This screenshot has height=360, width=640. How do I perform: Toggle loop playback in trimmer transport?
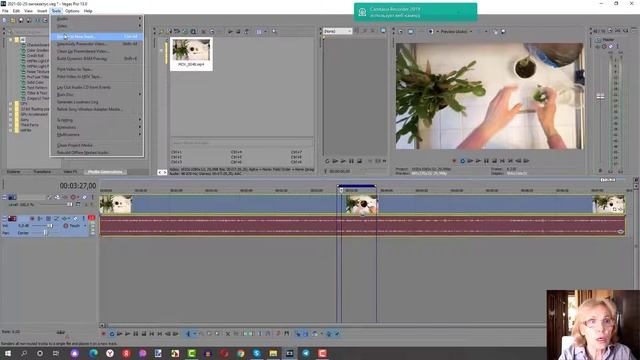327,161
